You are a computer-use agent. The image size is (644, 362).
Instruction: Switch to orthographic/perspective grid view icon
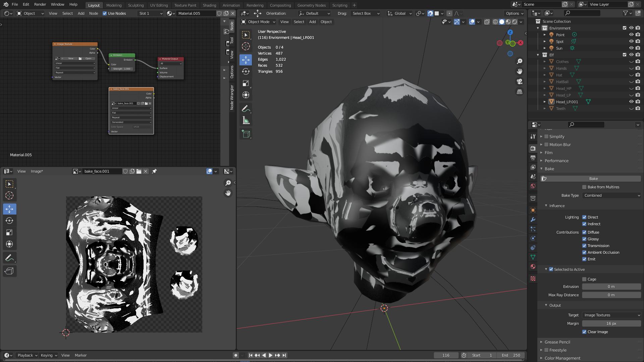click(x=520, y=92)
